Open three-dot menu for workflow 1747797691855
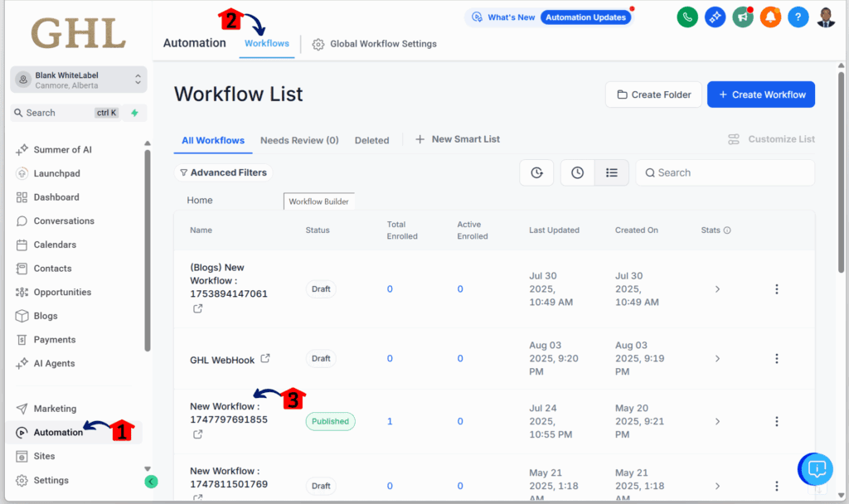 [776, 421]
